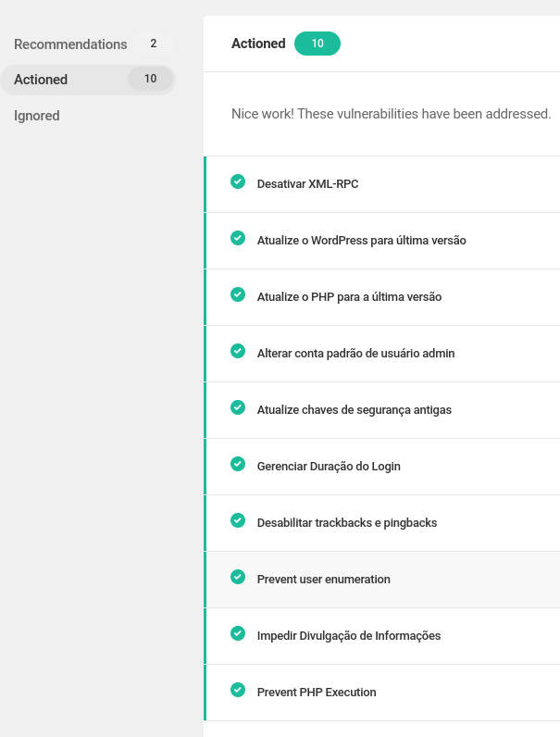Click check icon next to Desabilitar trackbacks e pingbacks
Image resolution: width=560 pixels, height=737 pixels.
(238, 519)
